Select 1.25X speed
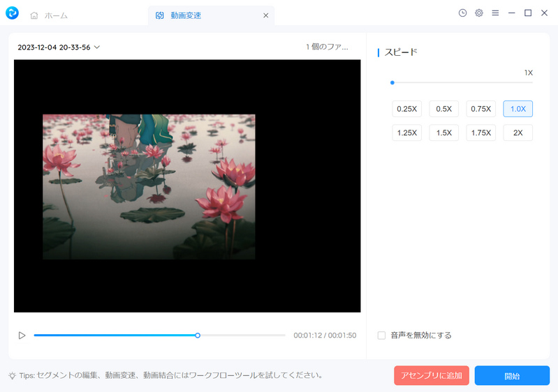The width and height of the screenshot is (558, 392). (x=406, y=133)
